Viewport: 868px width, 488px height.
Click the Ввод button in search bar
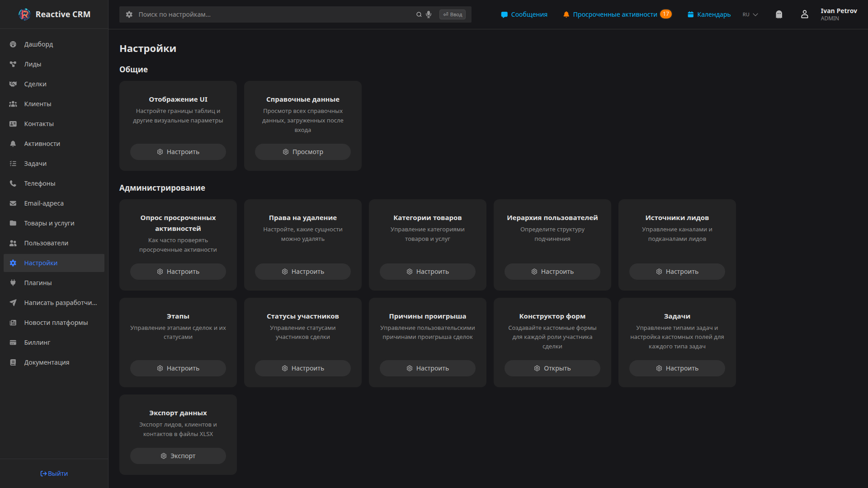click(x=453, y=14)
